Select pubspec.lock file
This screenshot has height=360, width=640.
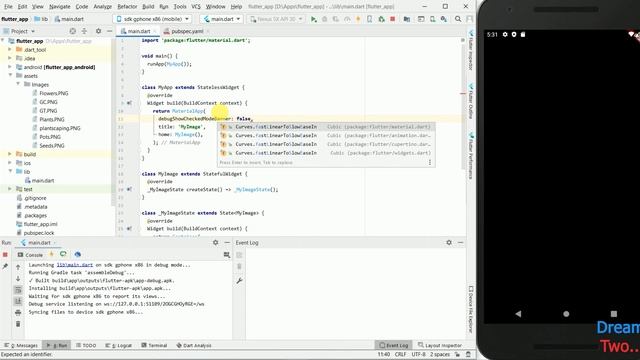(39, 233)
